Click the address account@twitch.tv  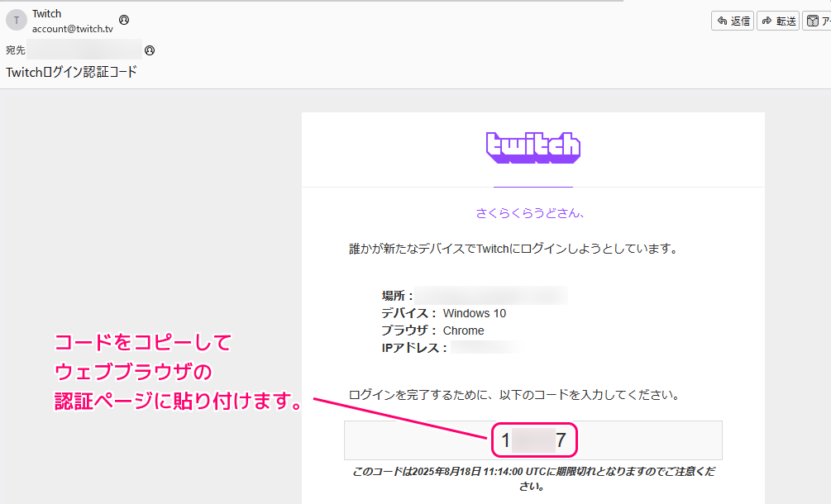(x=73, y=29)
